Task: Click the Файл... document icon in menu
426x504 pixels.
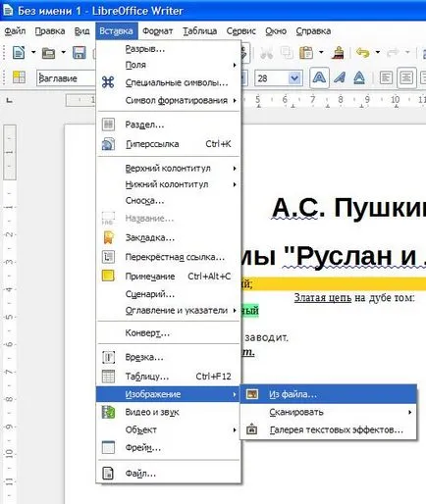Action: click(x=108, y=474)
